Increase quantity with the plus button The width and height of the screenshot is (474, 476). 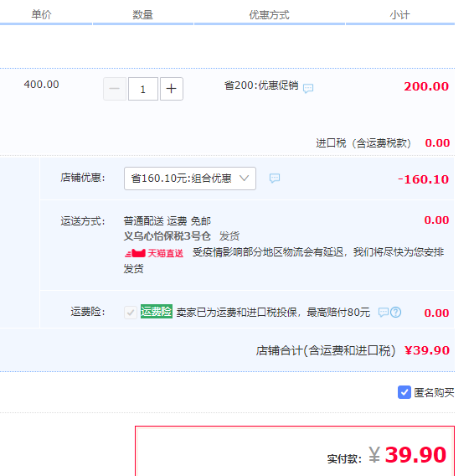click(172, 89)
